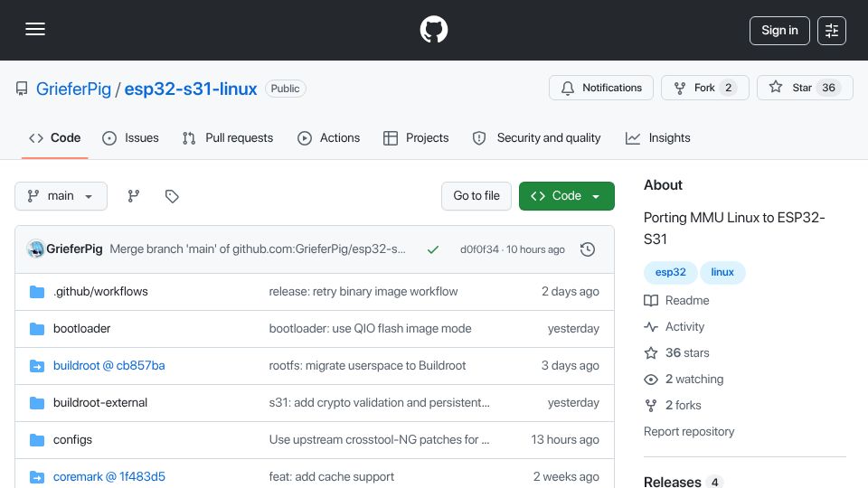Open coremark @ 1f483d5 submodule
This screenshot has height=488, width=868.
[x=109, y=477]
